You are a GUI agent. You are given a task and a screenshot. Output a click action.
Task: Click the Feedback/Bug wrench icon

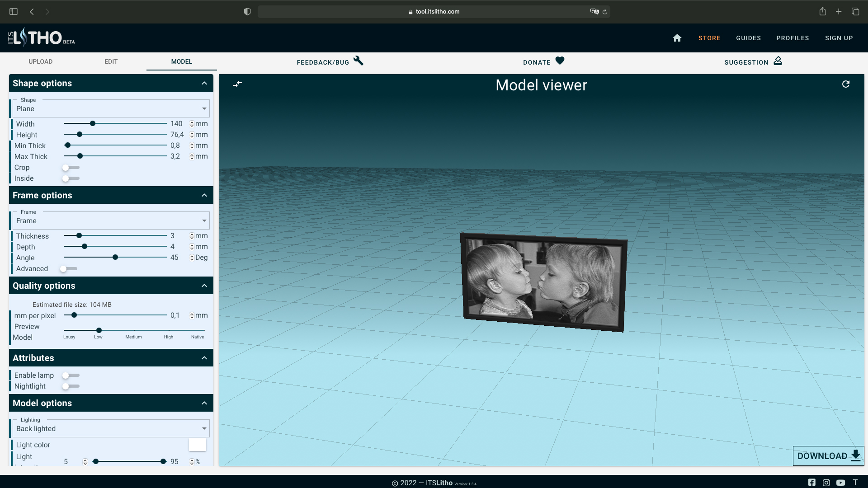pyautogui.click(x=359, y=61)
